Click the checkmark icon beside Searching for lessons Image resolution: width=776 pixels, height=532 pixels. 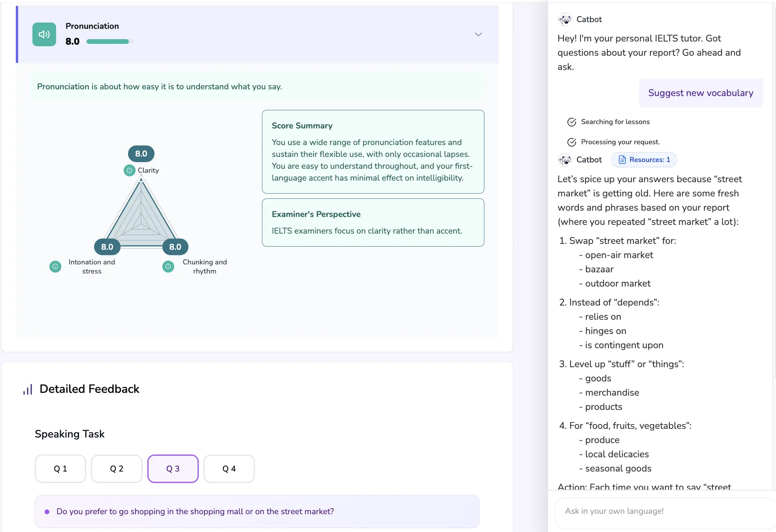pyautogui.click(x=571, y=122)
